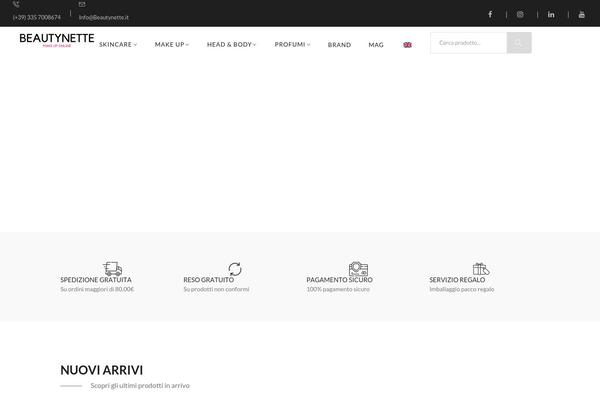Click the secure payment card icon
This screenshot has height=400, width=600.
(358, 269)
